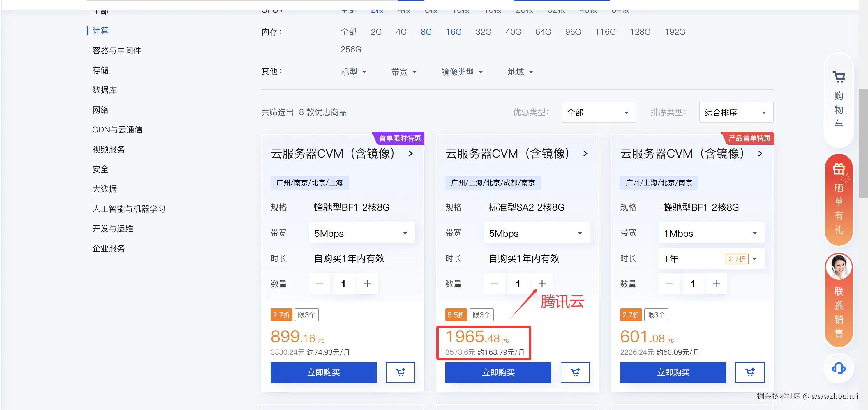Open the 综合排序 sort dropdown
Image resolution: width=868 pixels, height=410 pixels.
(736, 112)
